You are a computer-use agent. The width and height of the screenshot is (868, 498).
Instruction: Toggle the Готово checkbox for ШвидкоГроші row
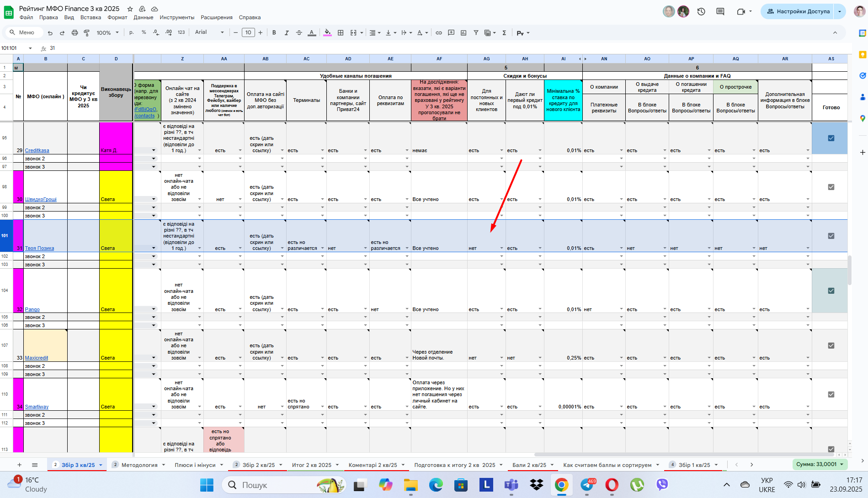[x=831, y=187]
